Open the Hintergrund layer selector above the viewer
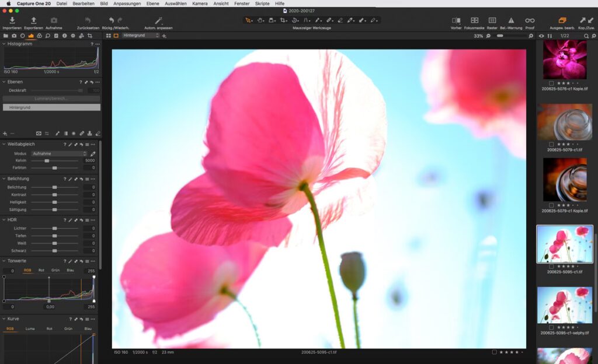 pos(141,36)
